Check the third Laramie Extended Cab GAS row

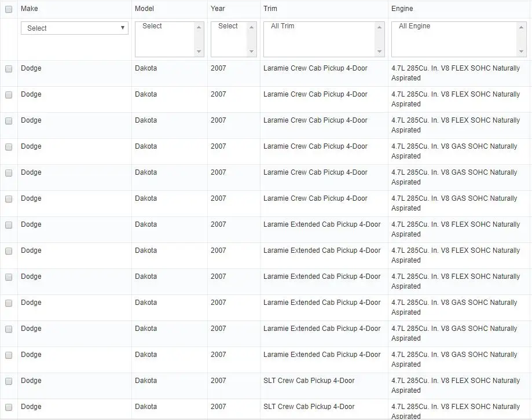pyautogui.click(x=9, y=355)
